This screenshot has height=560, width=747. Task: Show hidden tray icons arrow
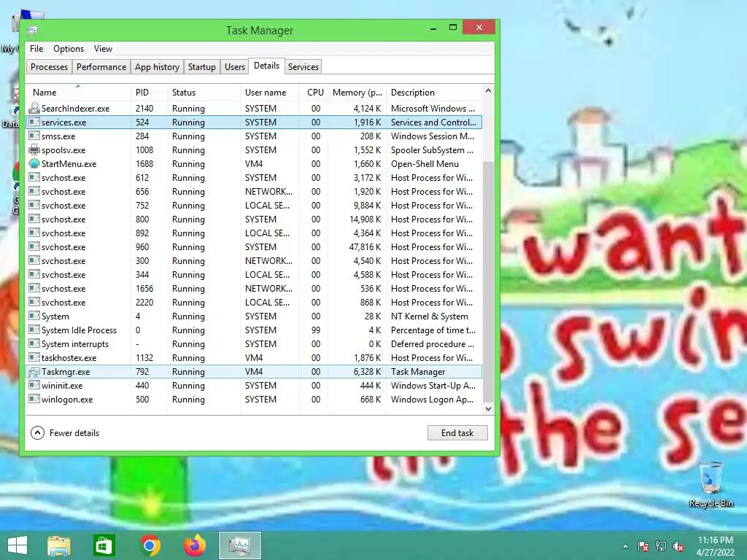coord(625,547)
